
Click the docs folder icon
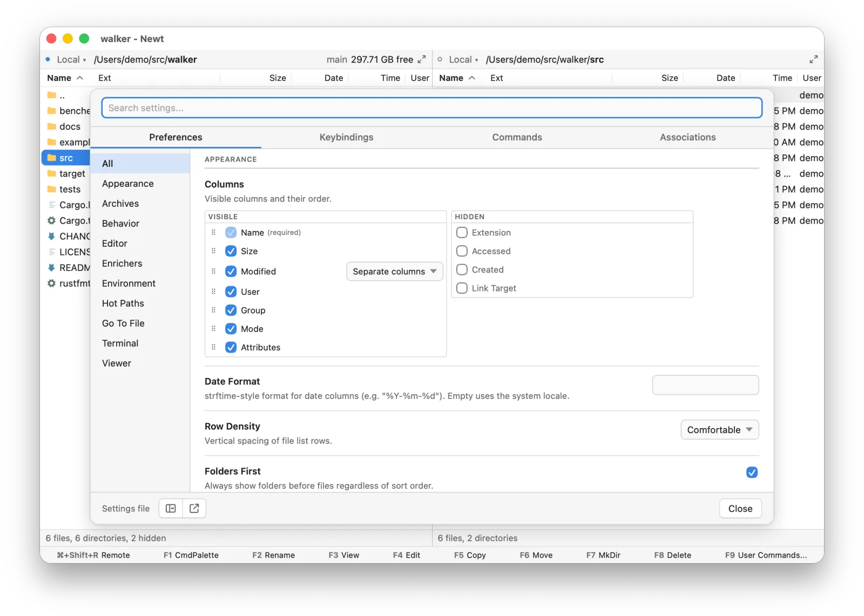52,126
